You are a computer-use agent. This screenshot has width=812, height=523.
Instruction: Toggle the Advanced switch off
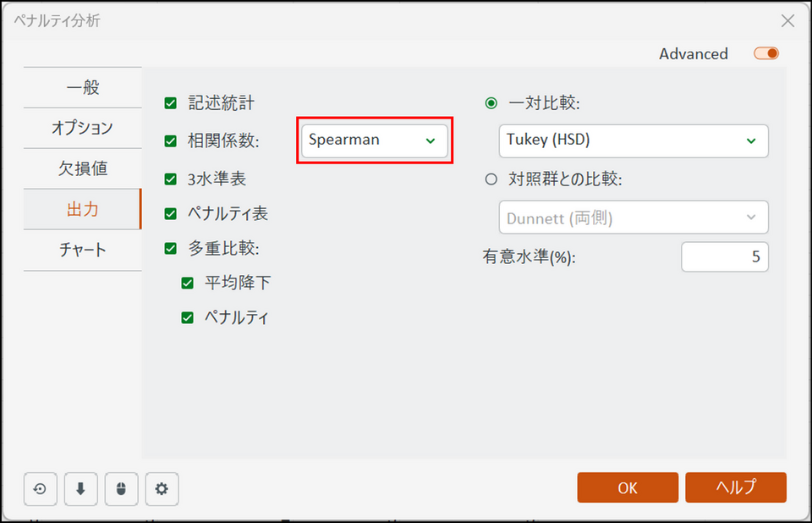point(766,53)
